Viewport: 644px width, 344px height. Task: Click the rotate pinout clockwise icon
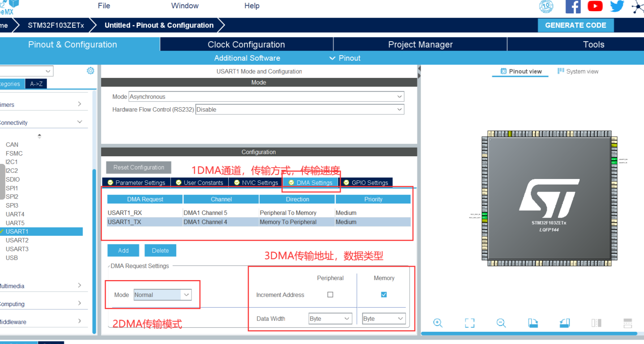click(533, 323)
